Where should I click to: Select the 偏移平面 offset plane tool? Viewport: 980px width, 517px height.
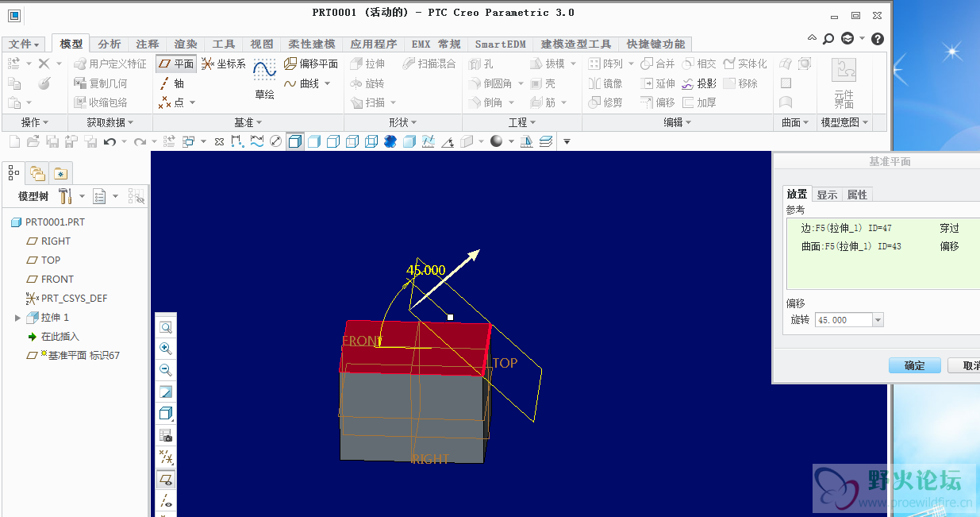(311, 64)
